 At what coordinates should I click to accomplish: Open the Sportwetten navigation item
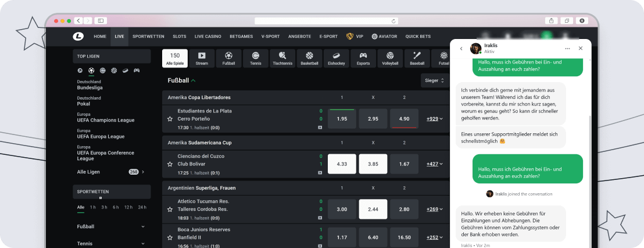148,37
